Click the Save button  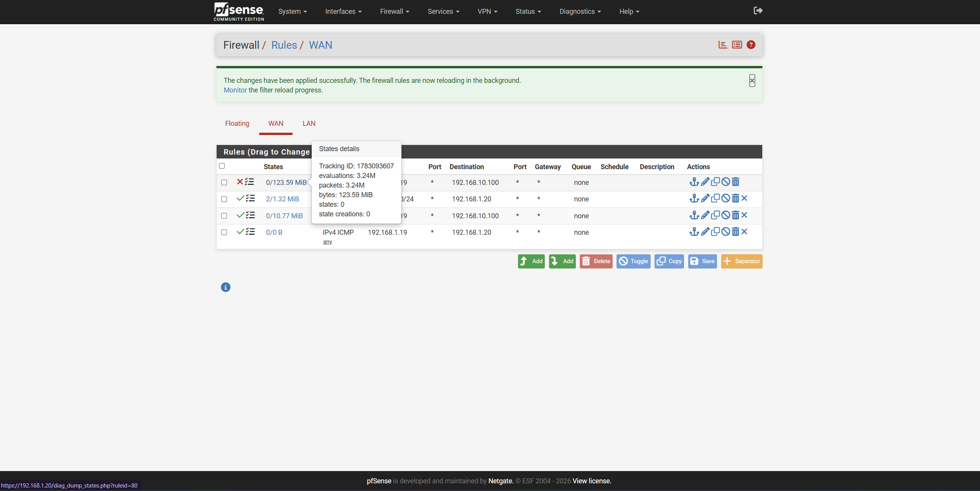click(702, 261)
